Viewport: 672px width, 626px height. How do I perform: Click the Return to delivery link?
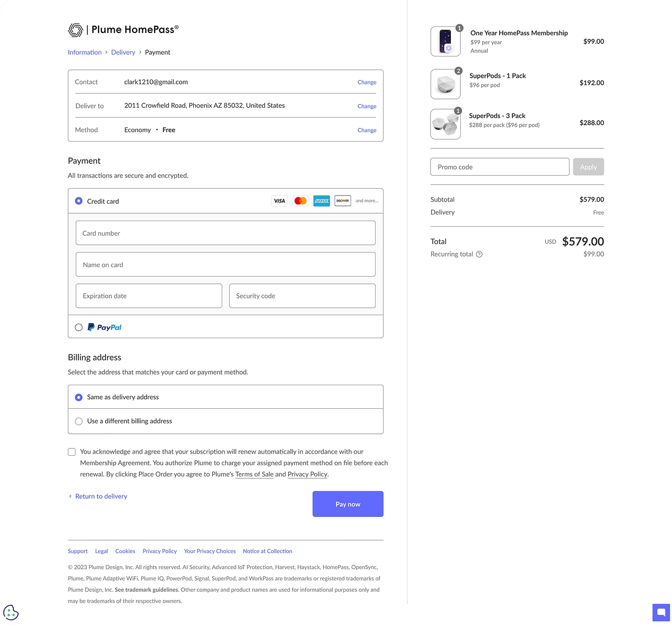click(x=101, y=497)
